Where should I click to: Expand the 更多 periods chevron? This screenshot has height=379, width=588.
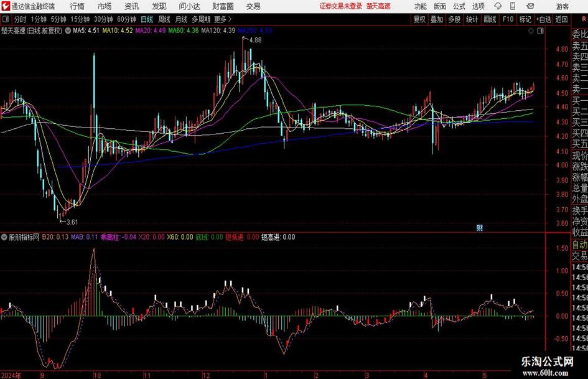tap(230, 19)
